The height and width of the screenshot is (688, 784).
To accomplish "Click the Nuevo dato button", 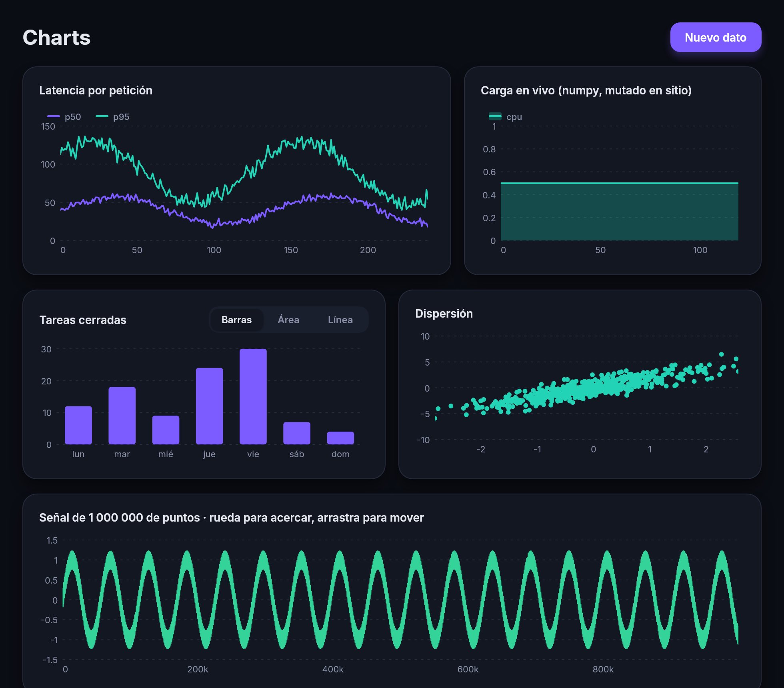I will (716, 37).
